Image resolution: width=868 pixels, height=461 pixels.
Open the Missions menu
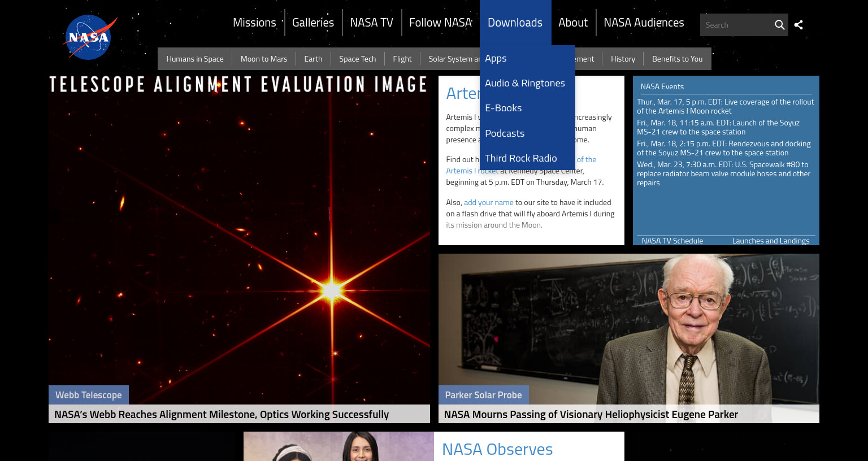click(x=254, y=23)
